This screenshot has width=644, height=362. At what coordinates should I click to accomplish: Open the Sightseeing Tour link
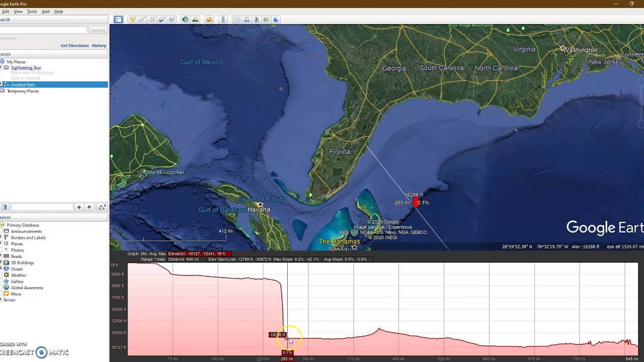click(x=26, y=67)
